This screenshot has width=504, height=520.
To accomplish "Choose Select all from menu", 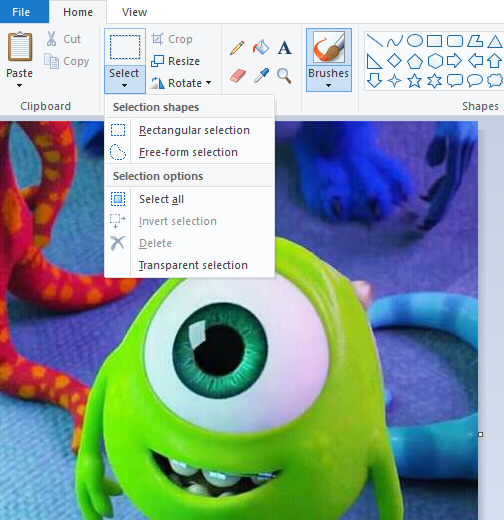I will 189,199.
